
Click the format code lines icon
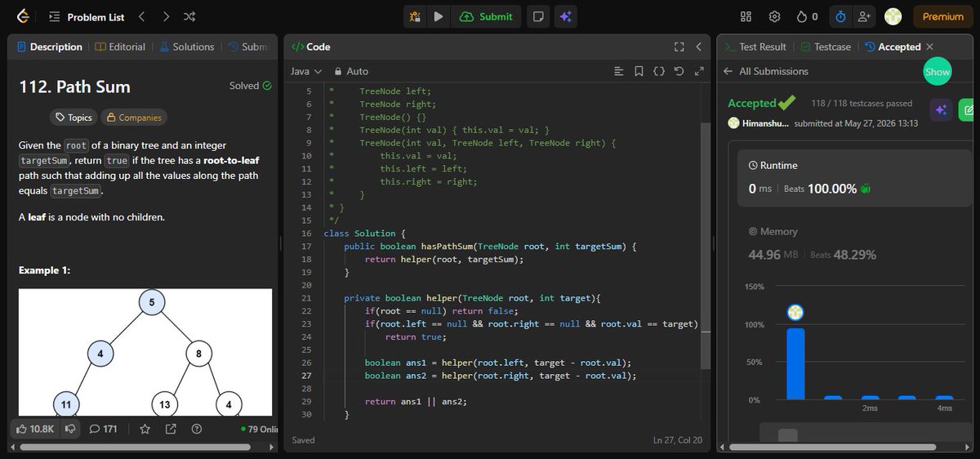tap(618, 72)
